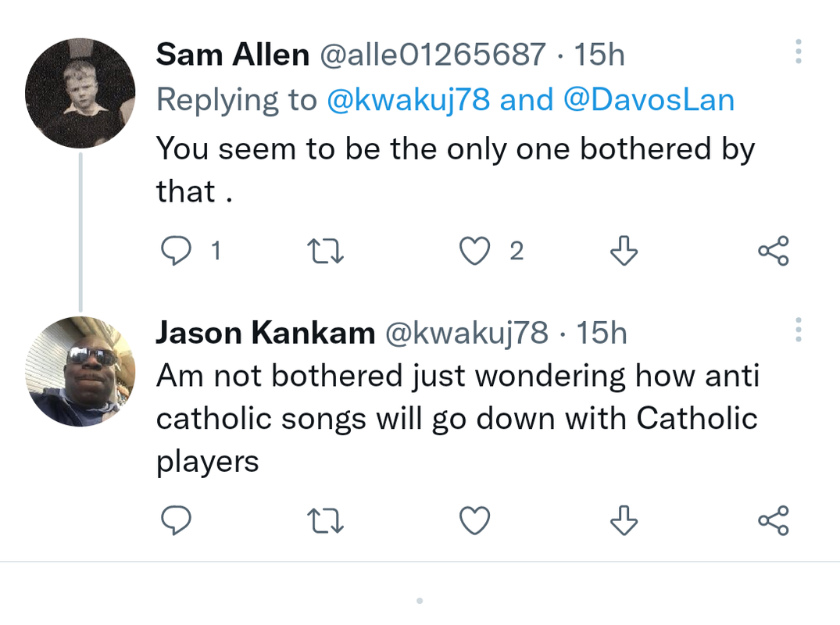Tap download arrow on Sam Allen's tweet
The width and height of the screenshot is (840, 625).
point(623,251)
